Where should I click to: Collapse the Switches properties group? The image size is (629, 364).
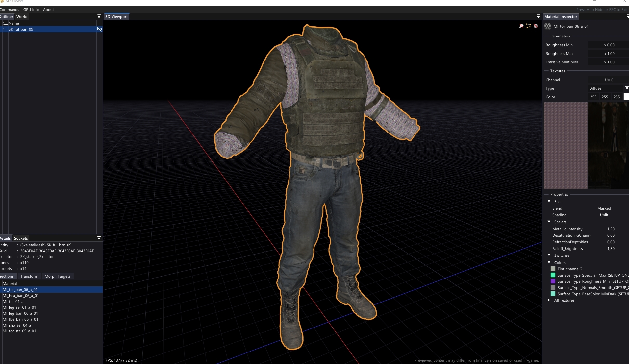pos(549,255)
